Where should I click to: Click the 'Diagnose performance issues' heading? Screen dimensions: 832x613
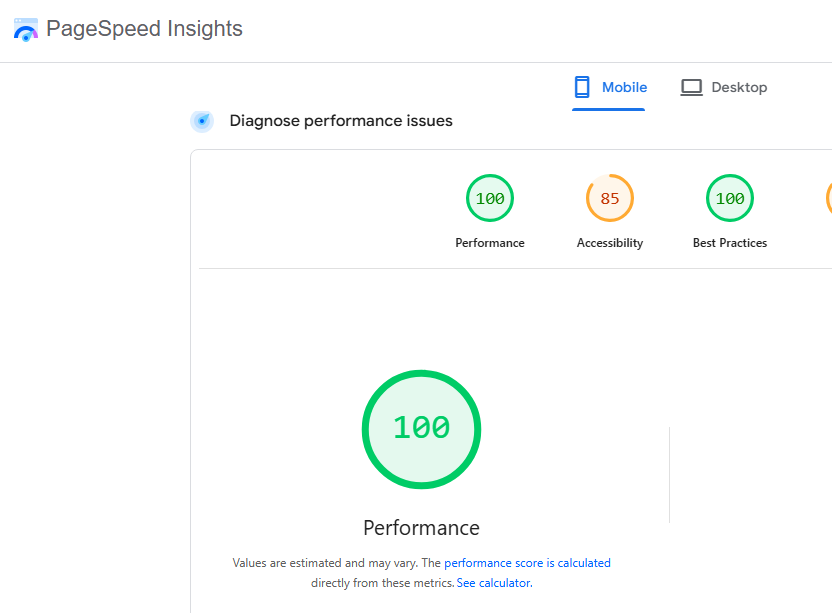click(x=341, y=121)
